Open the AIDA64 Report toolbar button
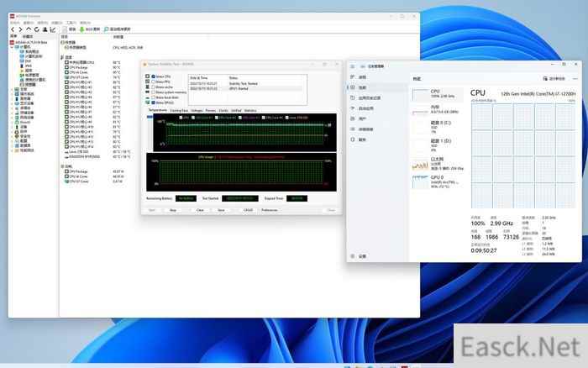The height and width of the screenshot is (368, 588). (x=70, y=29)
